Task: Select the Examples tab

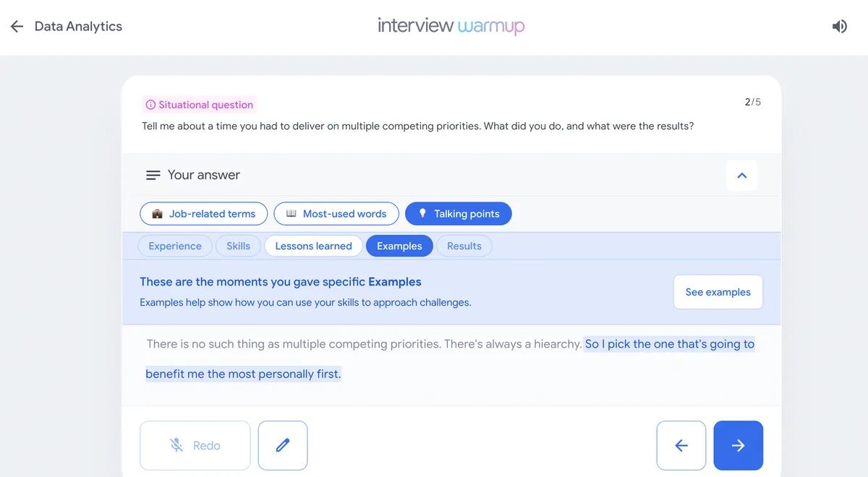Action: tap(399, 246)
